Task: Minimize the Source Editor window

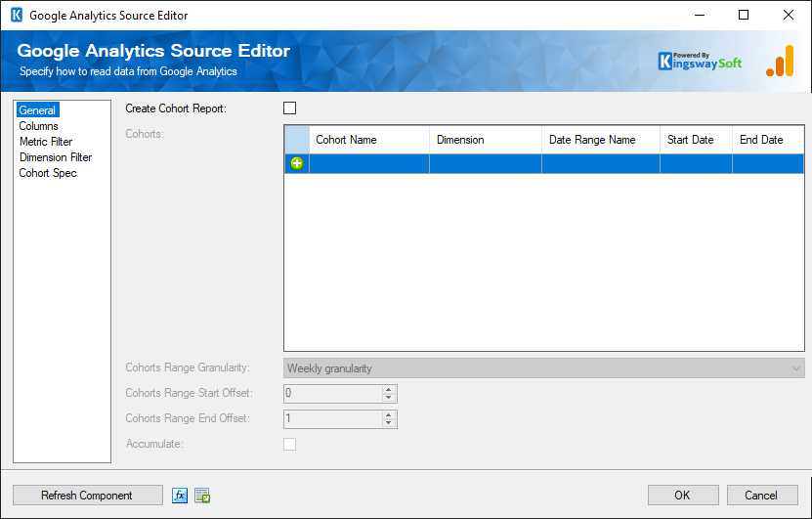Action: [699, 15]
